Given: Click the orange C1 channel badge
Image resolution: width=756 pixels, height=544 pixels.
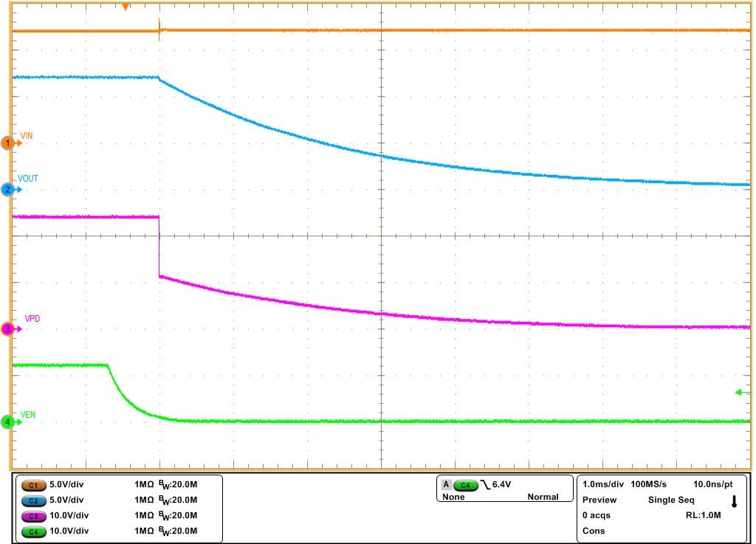Looking at the screenshot, I should pyautogui.click(x=32, y=485).
